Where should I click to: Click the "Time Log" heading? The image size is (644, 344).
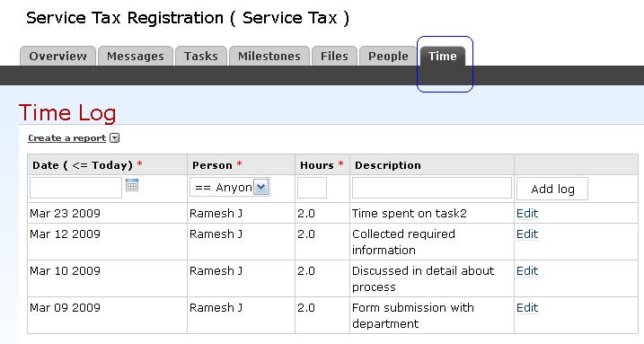pyautogui.click(x=67, y=113)
